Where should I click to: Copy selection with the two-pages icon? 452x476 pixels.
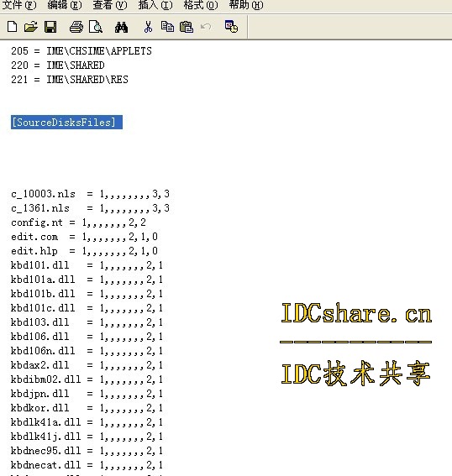pyautogui.click(x=167, y=27)
